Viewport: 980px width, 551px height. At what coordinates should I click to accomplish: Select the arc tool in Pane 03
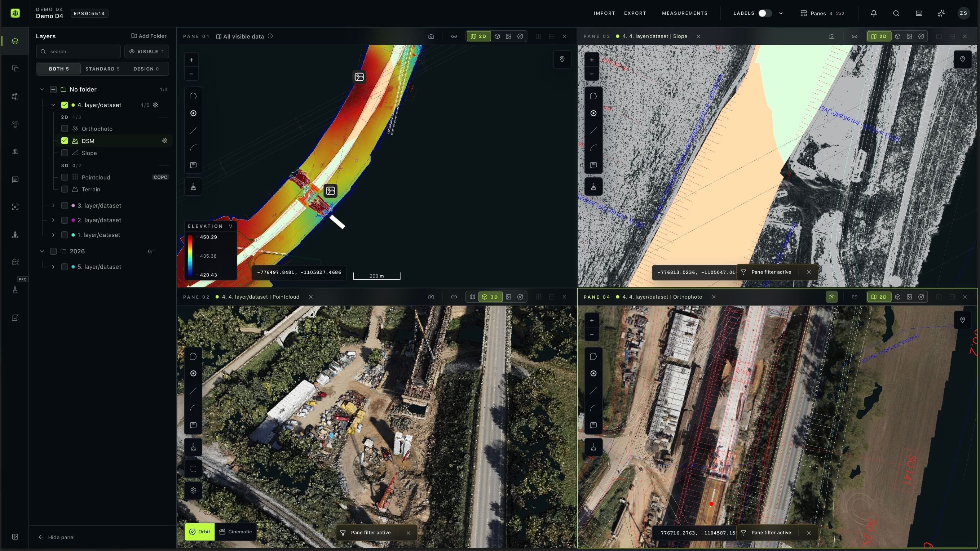point(593,148)
